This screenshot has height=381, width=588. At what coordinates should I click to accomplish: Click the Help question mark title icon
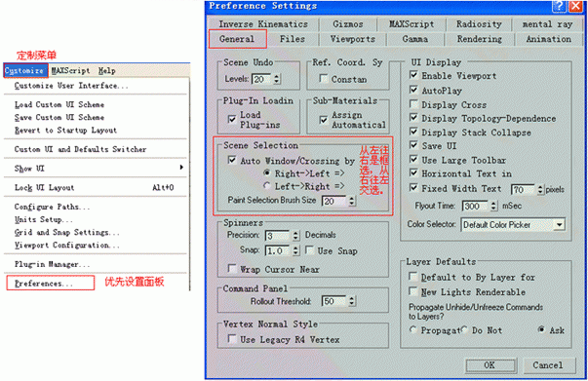(x=559, y=6)
